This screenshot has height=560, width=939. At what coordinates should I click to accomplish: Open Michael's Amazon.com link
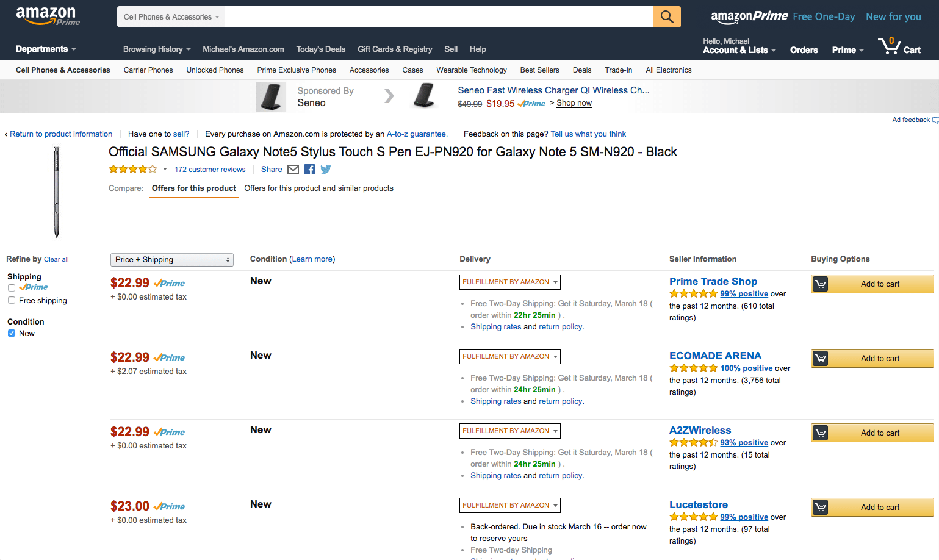click(x=243, y=49)
